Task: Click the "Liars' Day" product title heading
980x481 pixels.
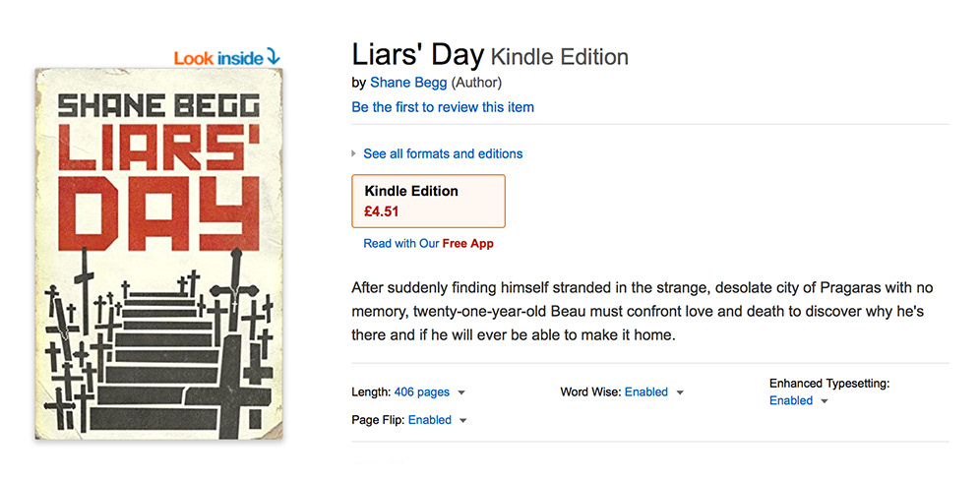Action: click(417, 54)
